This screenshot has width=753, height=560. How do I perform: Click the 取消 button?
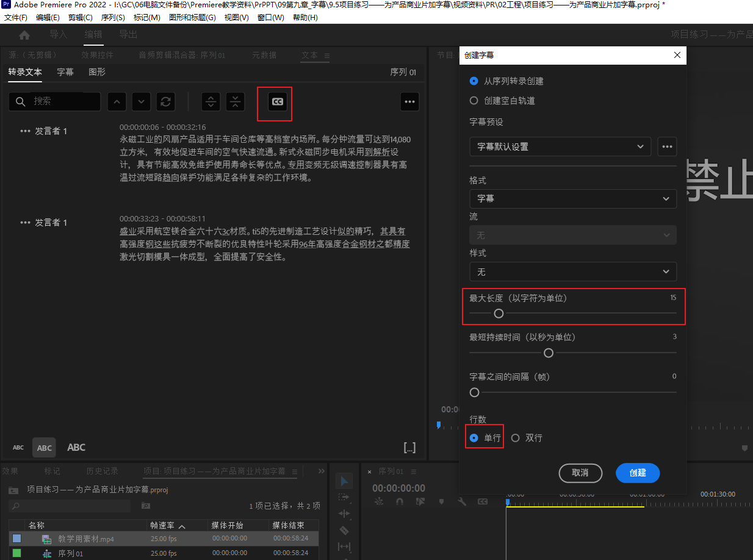pyautogui.click(x=580, y=473)
